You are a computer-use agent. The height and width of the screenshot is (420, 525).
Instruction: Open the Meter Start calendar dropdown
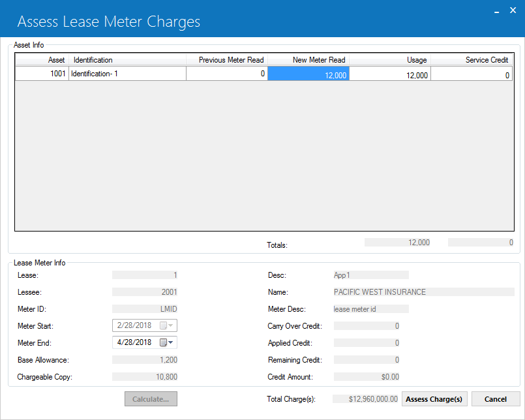click(x=166, y=325)
